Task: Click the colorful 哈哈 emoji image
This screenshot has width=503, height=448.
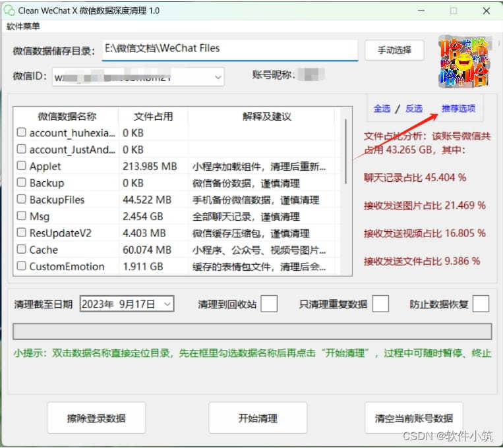Action: coord(464,62)
